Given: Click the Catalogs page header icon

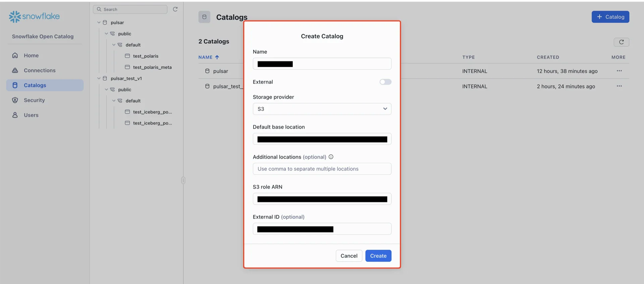Looking at the screenshot, I should tap(204, 17).
